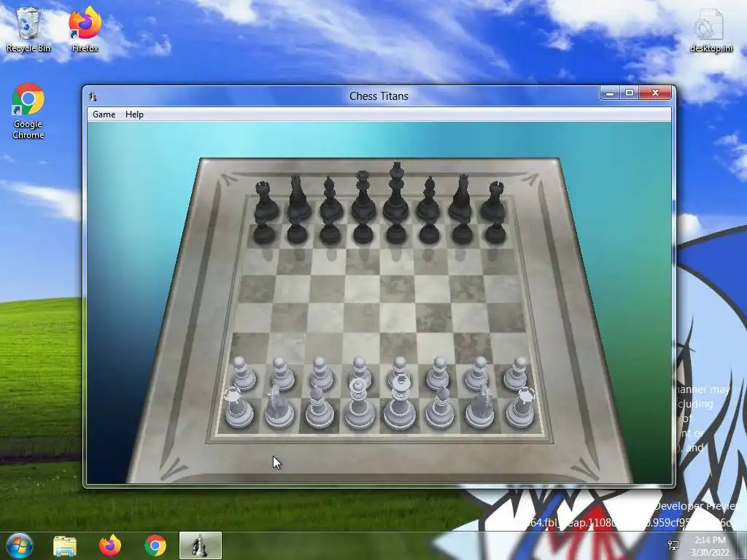The width and height of the screenshot is (747, 560).
Task: Select the white queen piece
Action: [x=359, y=405]
